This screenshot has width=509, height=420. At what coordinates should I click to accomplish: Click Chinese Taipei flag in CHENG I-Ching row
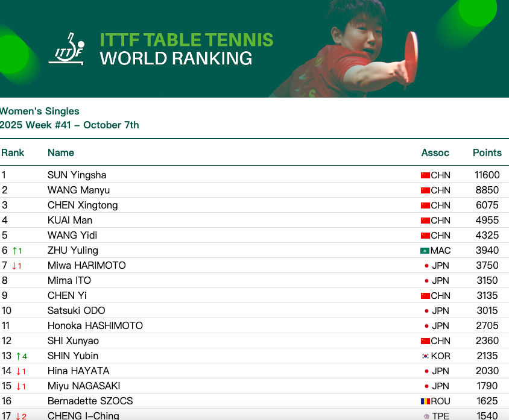(426, 416)
